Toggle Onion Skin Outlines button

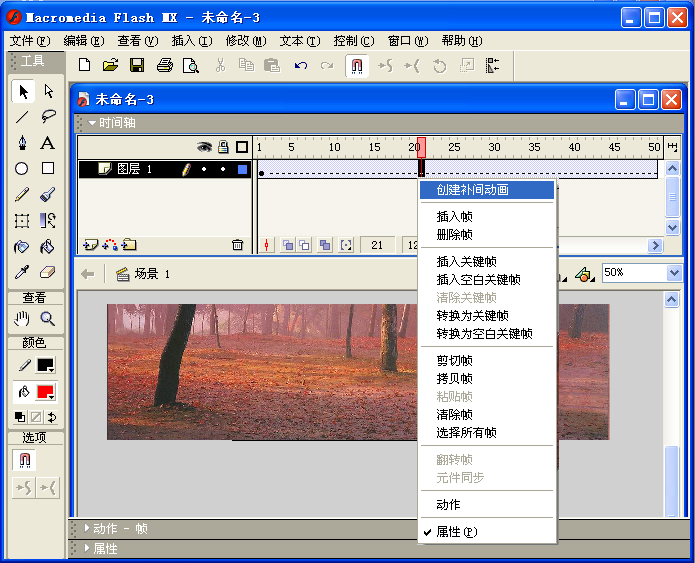pyautogui.click(x=305, y=245)
